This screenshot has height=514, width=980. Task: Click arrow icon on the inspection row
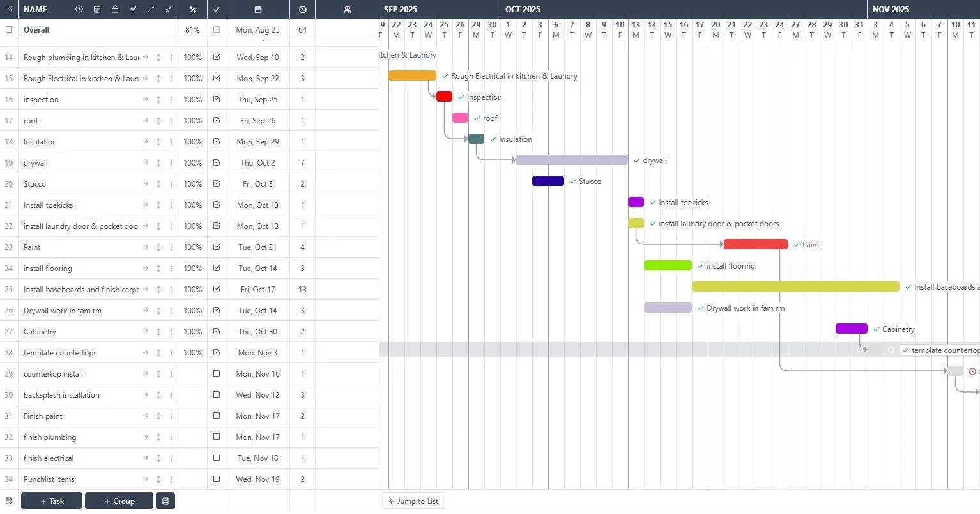pos(146,99)
